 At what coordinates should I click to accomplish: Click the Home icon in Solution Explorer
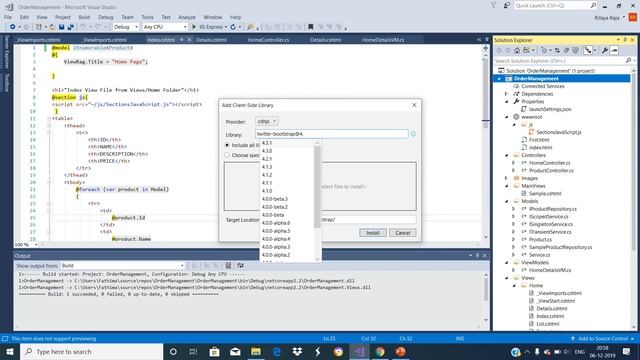coord(517,51)
